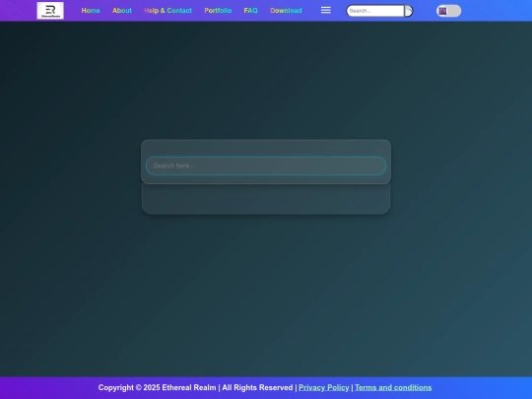Screen dimensions: 532x399
Task: Click the Ethereal Realm logo
Action: pos(50,11)
